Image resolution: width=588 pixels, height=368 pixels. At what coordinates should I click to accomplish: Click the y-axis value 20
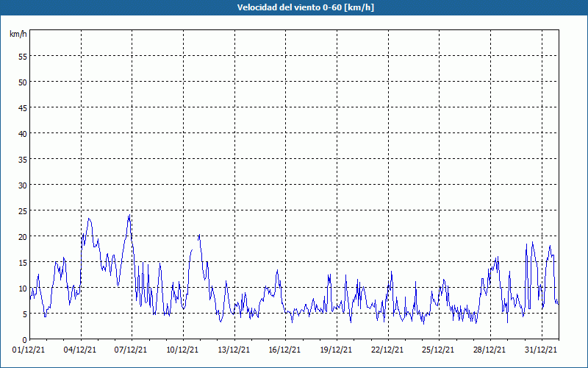(x=23, y=237)
